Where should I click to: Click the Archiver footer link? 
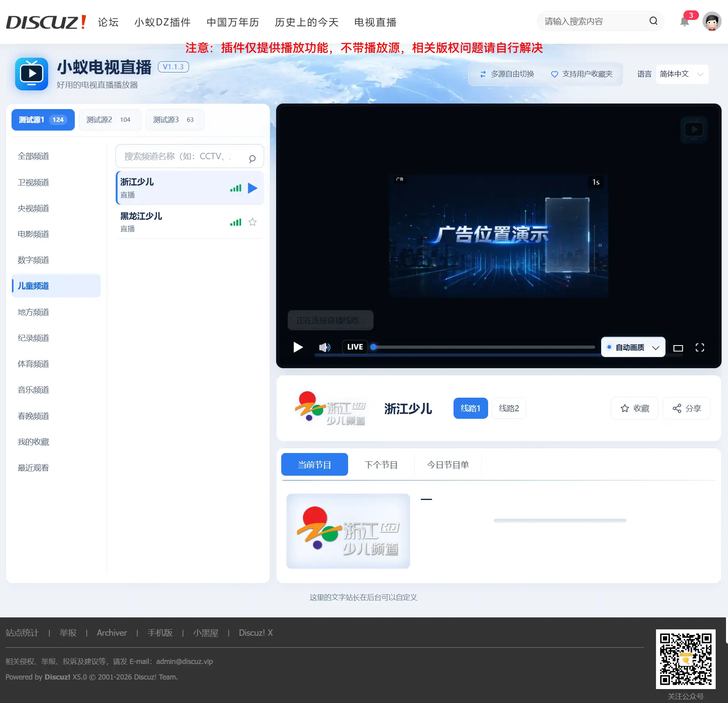point(112,633)
